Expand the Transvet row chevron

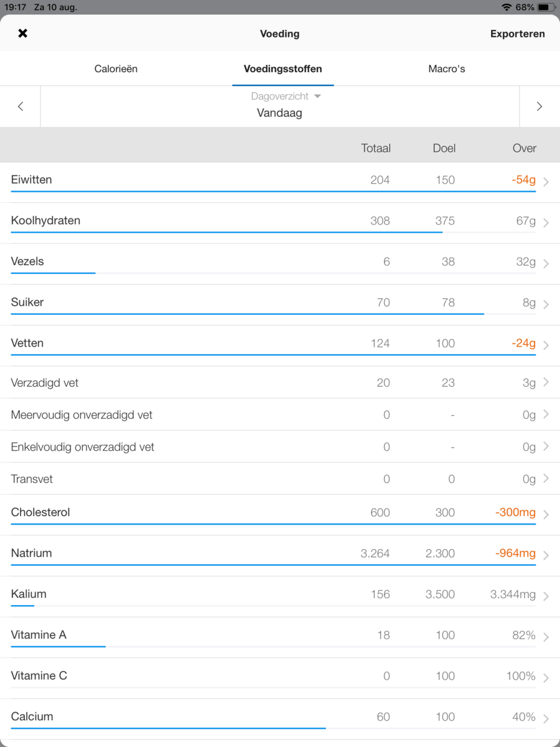[x=546, y=479]
